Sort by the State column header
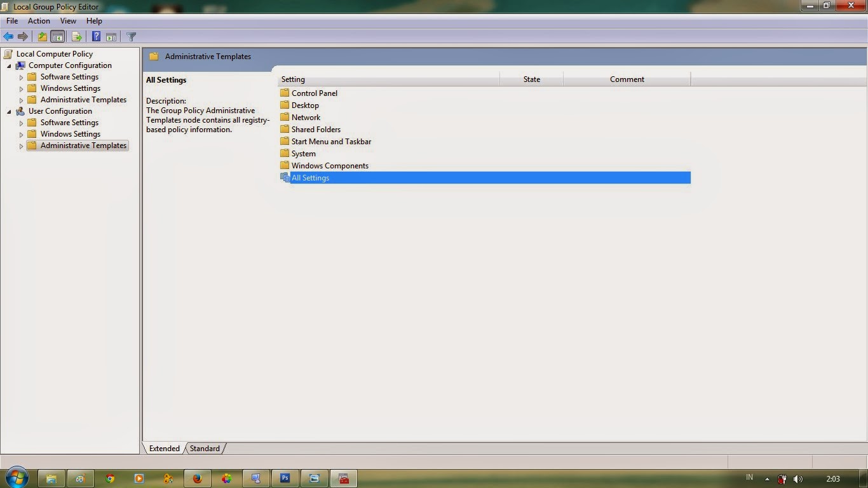Image resolution: width=868 pixels, height=488 pixels. pos(532,79)
